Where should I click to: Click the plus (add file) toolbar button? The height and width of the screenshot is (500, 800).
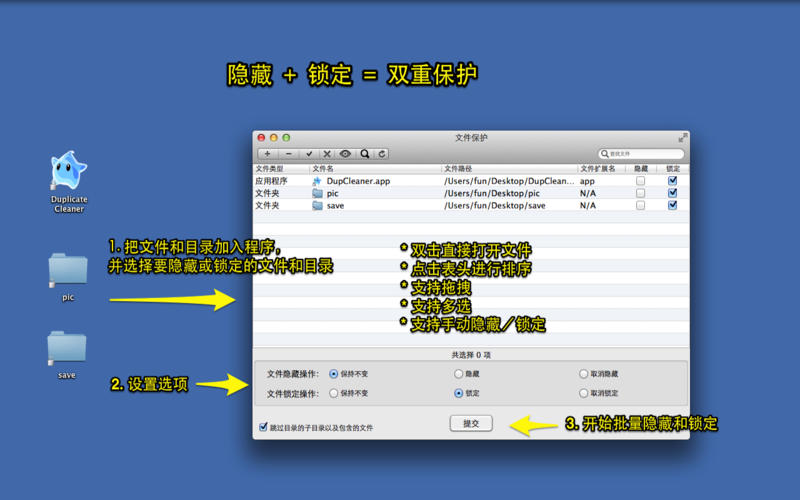(267, 154)
